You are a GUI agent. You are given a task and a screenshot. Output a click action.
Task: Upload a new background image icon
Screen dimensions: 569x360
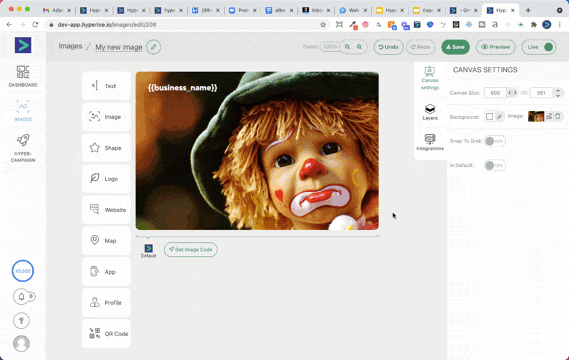click(x=549, y=116)
